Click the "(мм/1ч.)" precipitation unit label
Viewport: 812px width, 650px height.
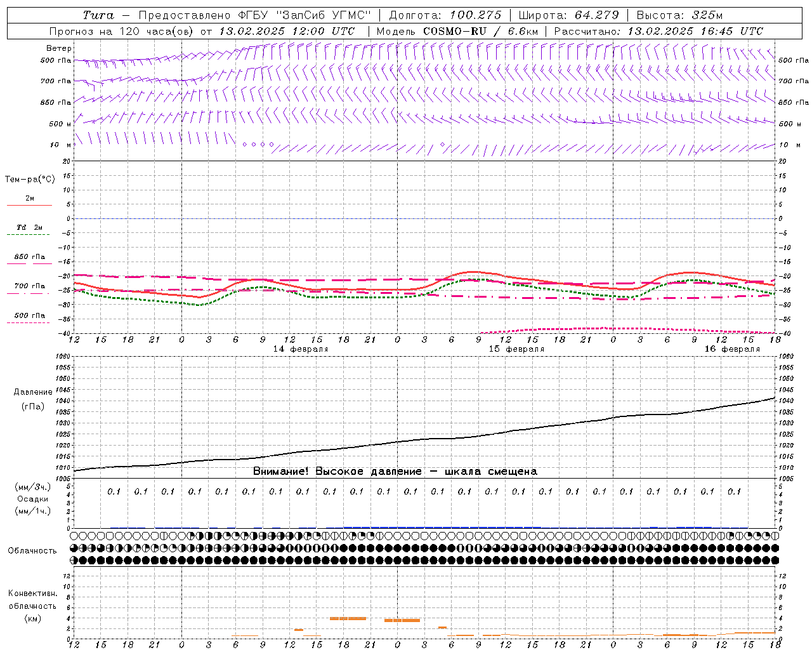pyautogui.click(x=33, y=511)
